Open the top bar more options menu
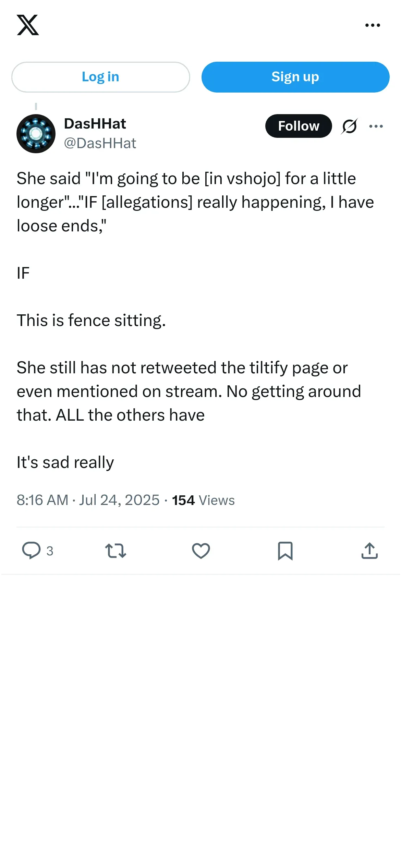 [373, 25]
